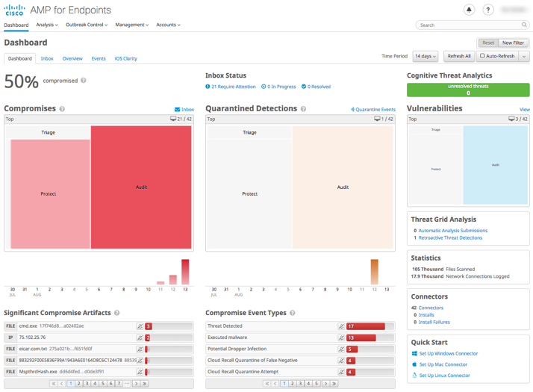The image size is (533, 392).
Task: Click the Audit block in Compromises heat map
Action: click(141, 187)
